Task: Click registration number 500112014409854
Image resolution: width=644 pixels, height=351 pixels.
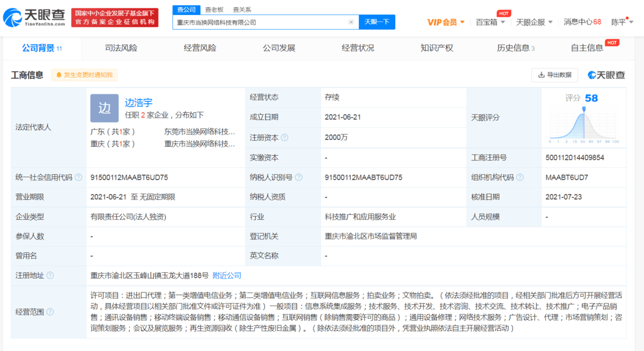Action: click(575, 158)
